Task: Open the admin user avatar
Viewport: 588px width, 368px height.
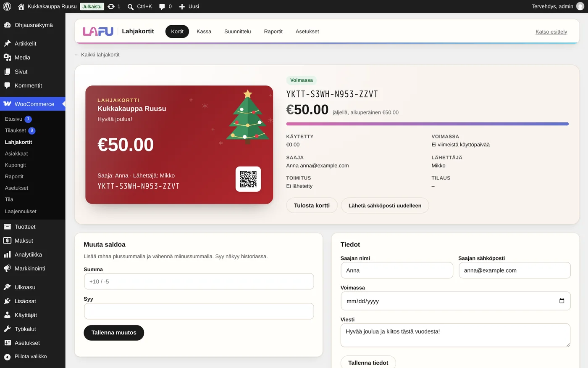Action: point(580,6)
